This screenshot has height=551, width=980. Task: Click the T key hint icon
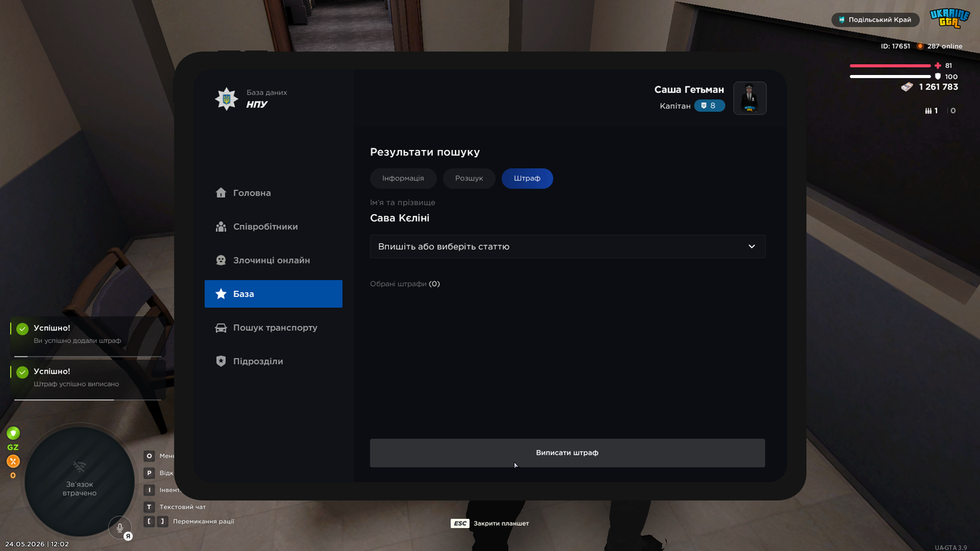(149, 507)
